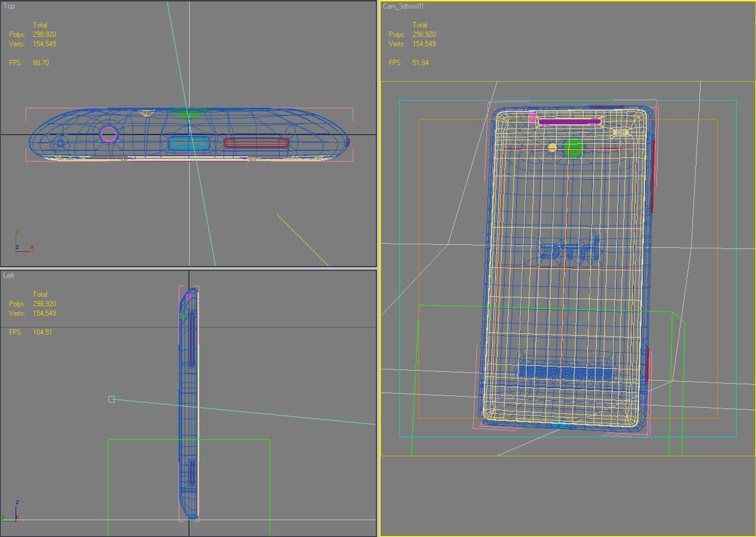
Task: Open the Cam_3dtoss01 viewport label menu
Action: point(403,6)
